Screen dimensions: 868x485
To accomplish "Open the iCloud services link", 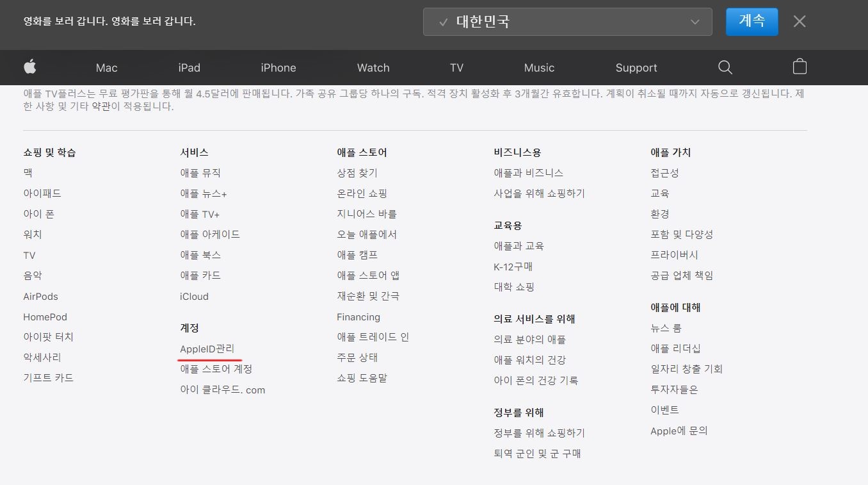I will coord(195,297).
